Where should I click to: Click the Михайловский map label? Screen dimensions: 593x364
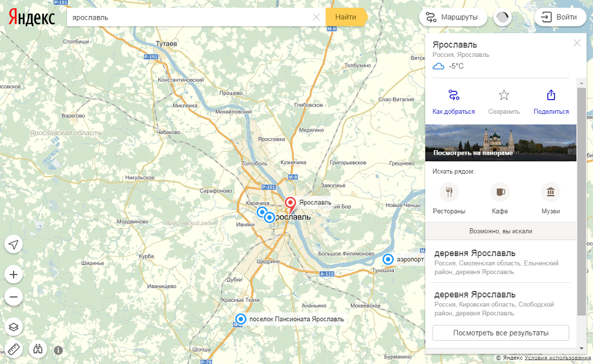(233, 111)
